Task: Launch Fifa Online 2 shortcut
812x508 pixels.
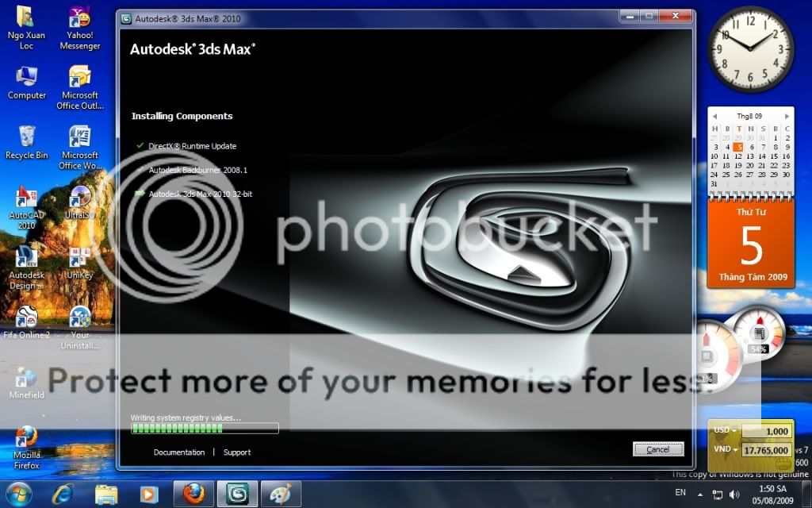Action: click(26, 322)
